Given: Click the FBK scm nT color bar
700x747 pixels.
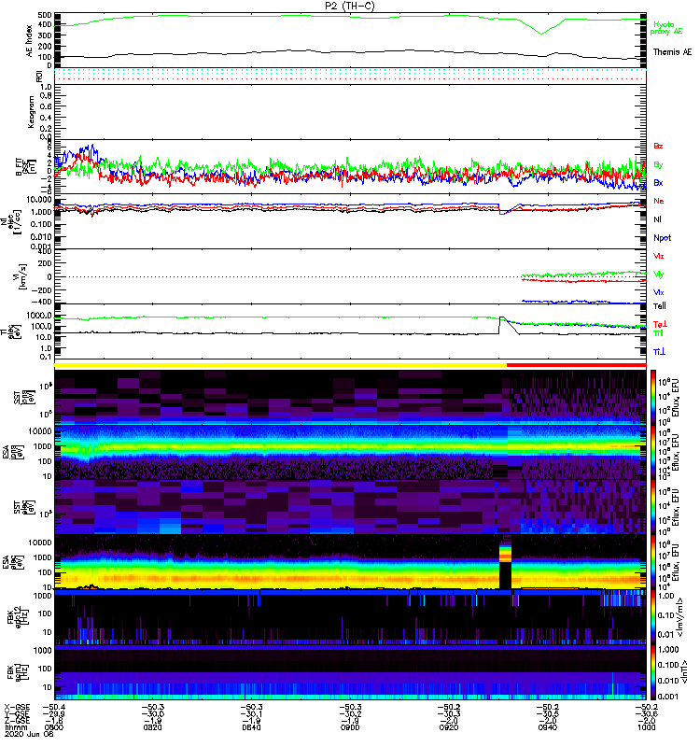Looking at the screenshot, I should pos(653,671).
